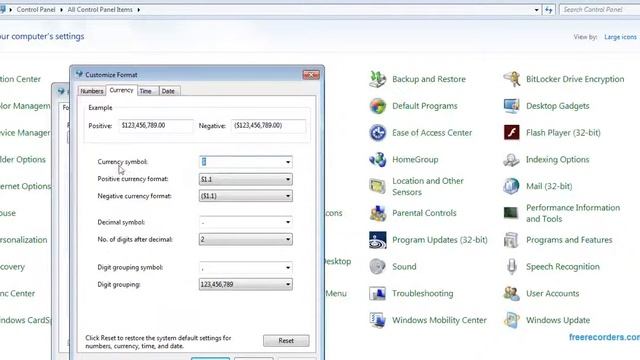Image resolution: width=640 pixels, height=360 pixels.
Task: Open the Parental Controls icon
Action: (x=378, y=213)
